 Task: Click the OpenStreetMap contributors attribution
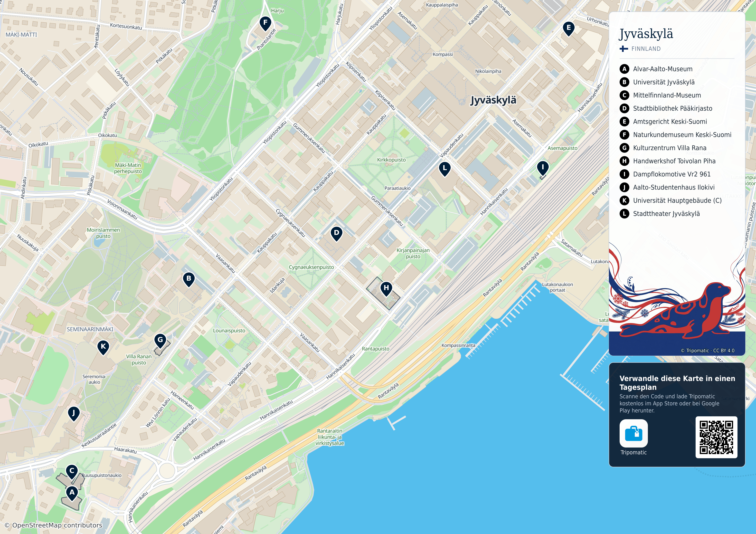pos(53,525)
